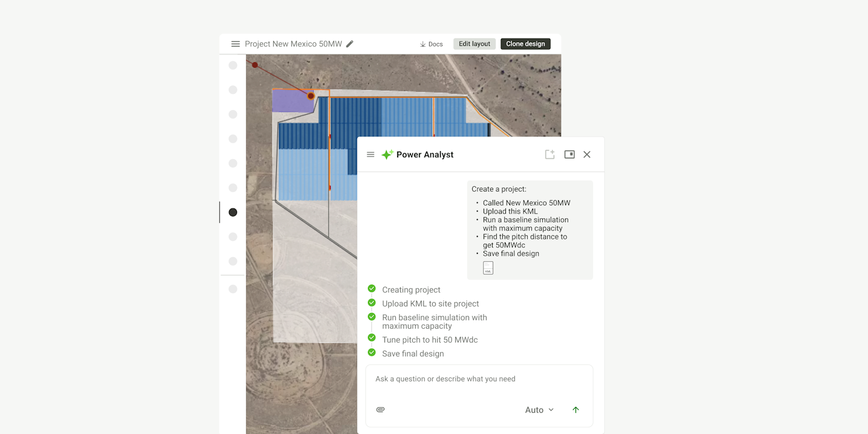This screenshot has height=434, width=868.
Task: Click the Edit layout button
Action: click(x=474, y=44)
